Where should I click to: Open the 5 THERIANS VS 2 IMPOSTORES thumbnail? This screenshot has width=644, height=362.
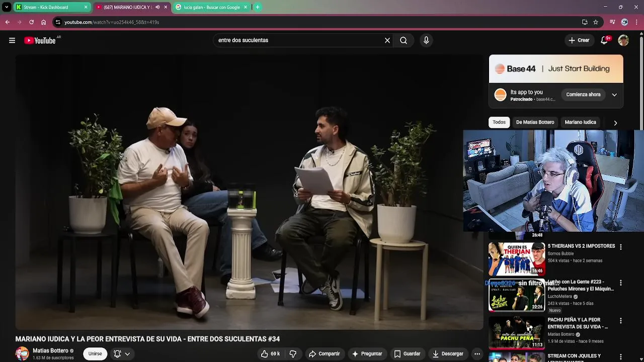(x=516, y=259)
